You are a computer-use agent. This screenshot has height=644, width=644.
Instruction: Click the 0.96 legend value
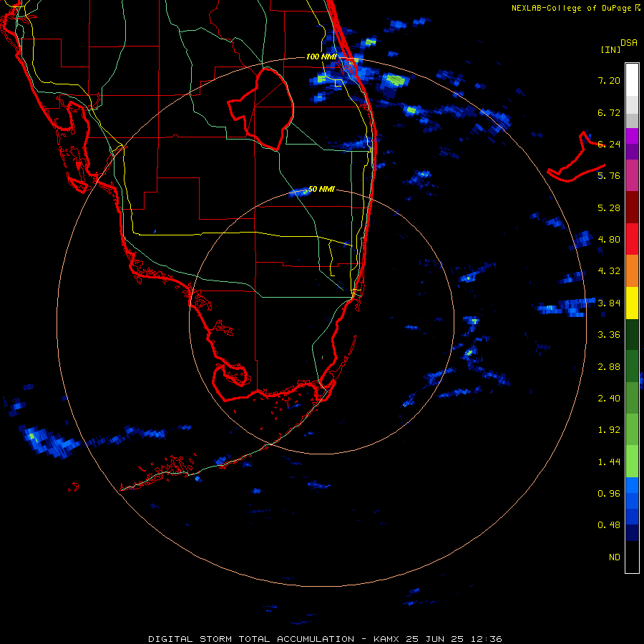(x=609, y=493)
